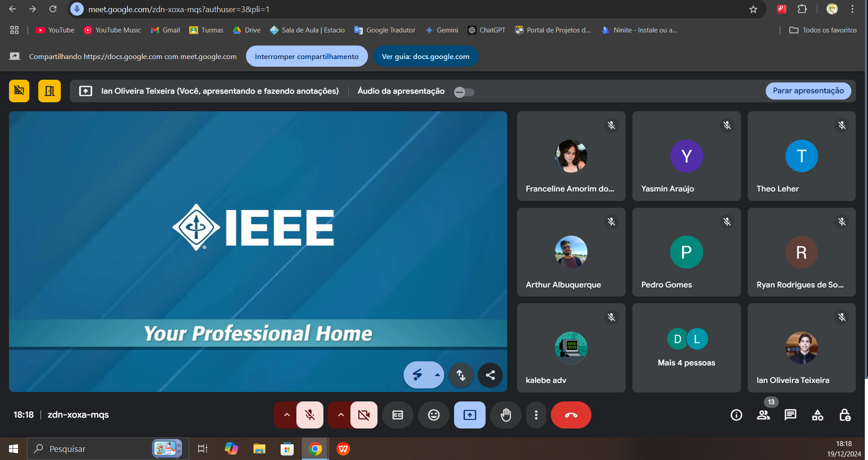Open the meeting chat panel
Screen dimensions: 868x460
(x=790, y=415)
